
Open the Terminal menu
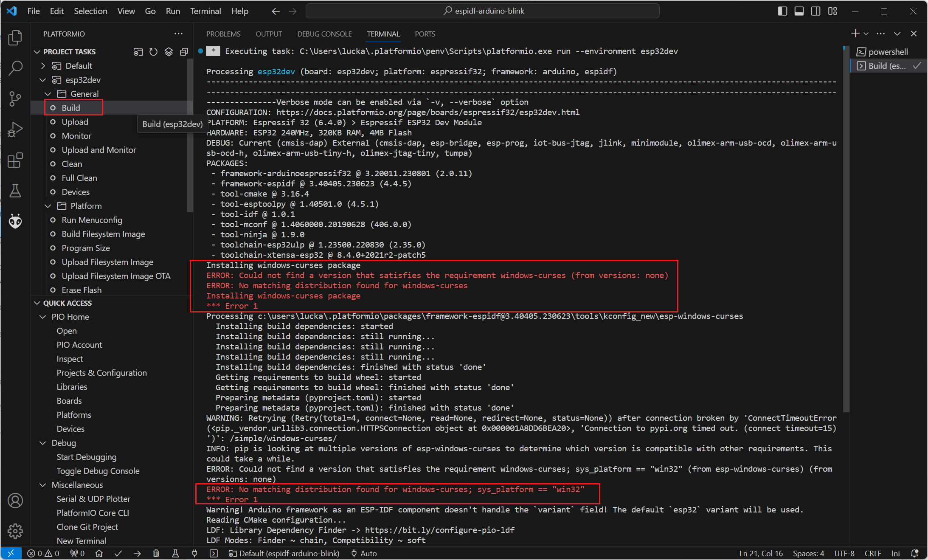click(x=205, y=11)
